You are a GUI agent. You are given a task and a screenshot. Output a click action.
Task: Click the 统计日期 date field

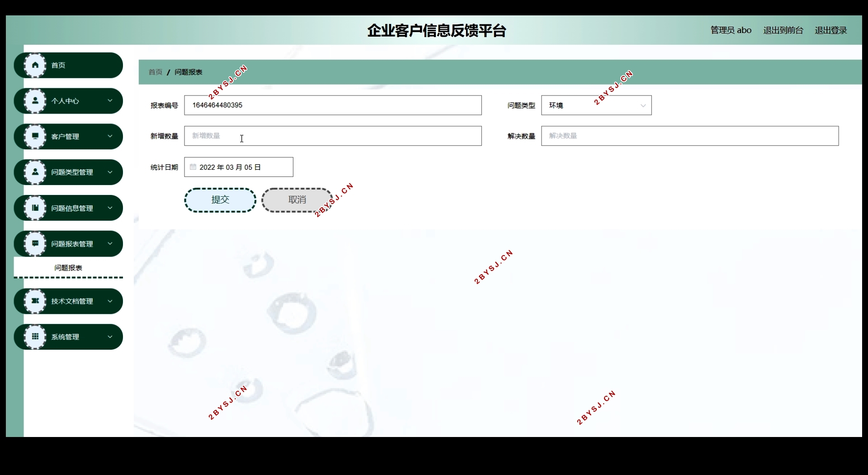pos(239,167)
